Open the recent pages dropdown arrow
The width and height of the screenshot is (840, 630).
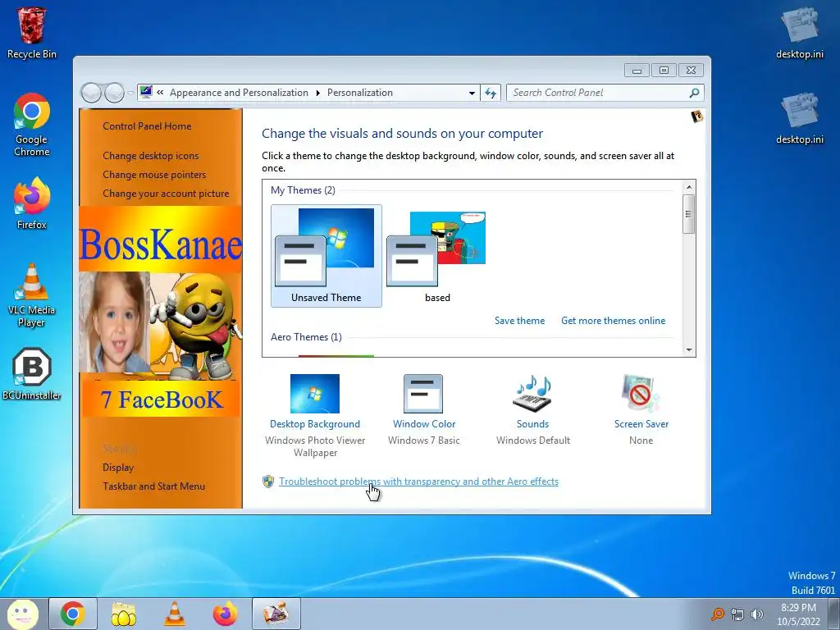click(x=131, y=93)
